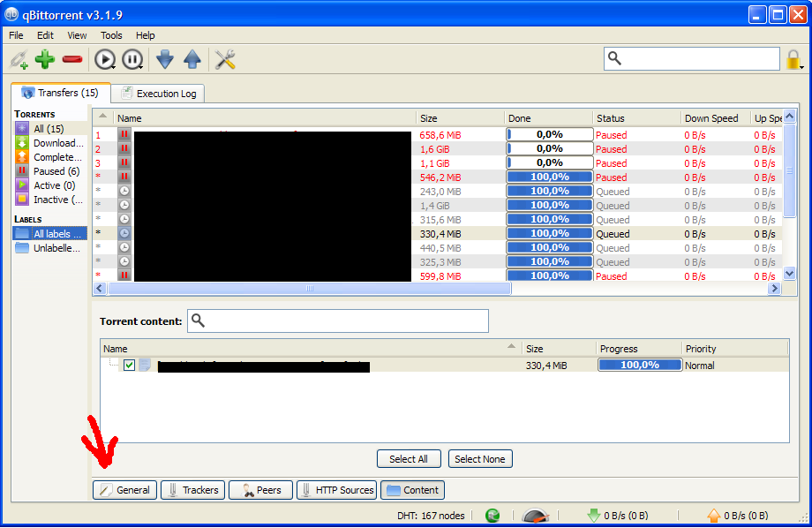Click the queue position sort arrow header
This screenshot has height=528, width=812.
pyautogui.click(x=103, y=117)
